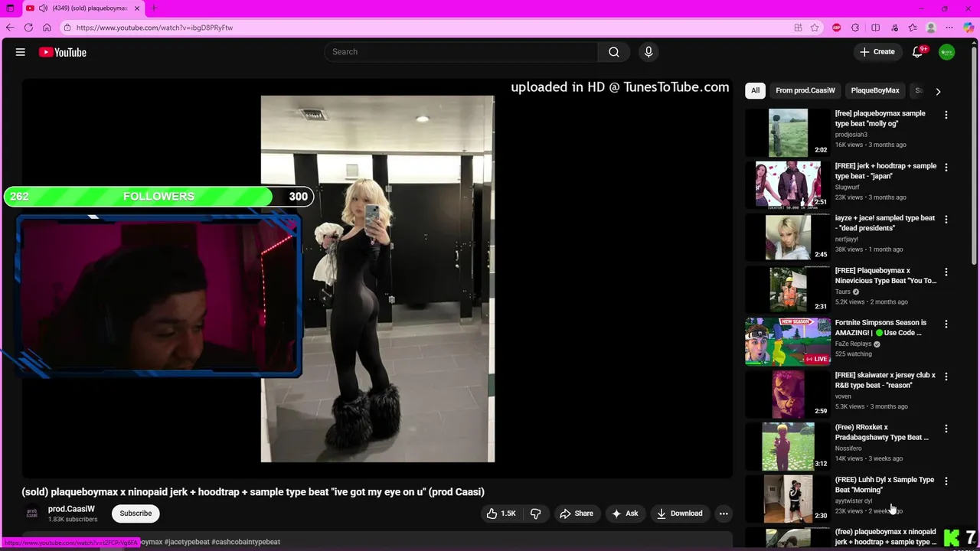Viewport: 980px width, 551px height.
Task: Open the red ad blocker extension icon
Action: point(836,28)
